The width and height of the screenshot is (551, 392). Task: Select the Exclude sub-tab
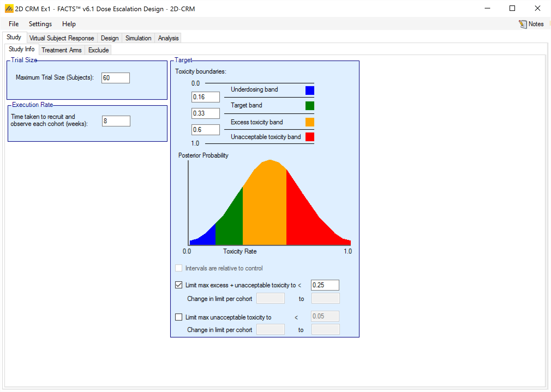click(98, 50)
